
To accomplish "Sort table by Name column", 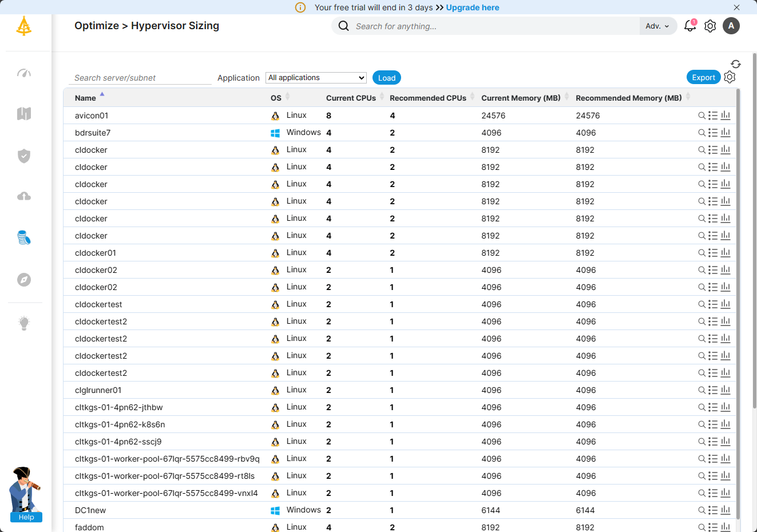I will pyautogui.click(x=85, y=98).
